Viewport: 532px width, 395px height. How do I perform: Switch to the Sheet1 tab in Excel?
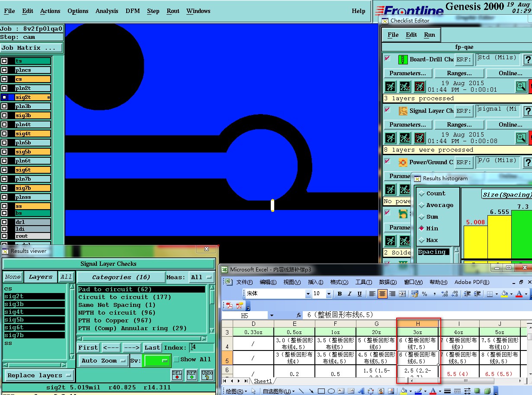(x=263, y=381)
